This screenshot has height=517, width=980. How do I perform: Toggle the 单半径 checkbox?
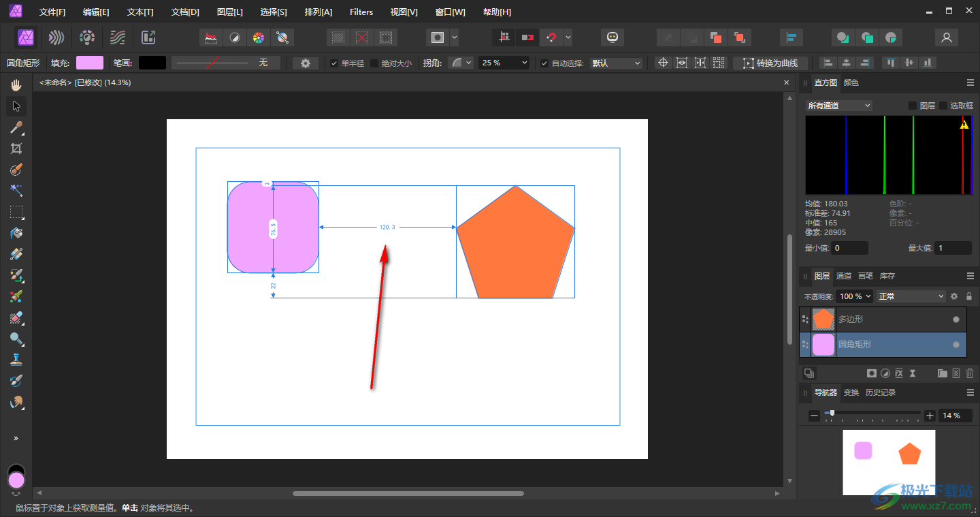pyautogui.click(x=334, y=63)
